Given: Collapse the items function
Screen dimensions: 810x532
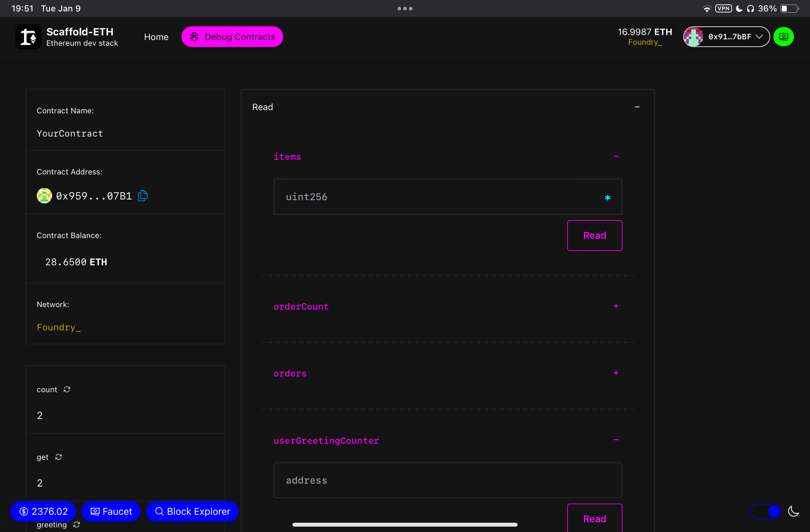Looking at the screenshot, I should (616, 156).
